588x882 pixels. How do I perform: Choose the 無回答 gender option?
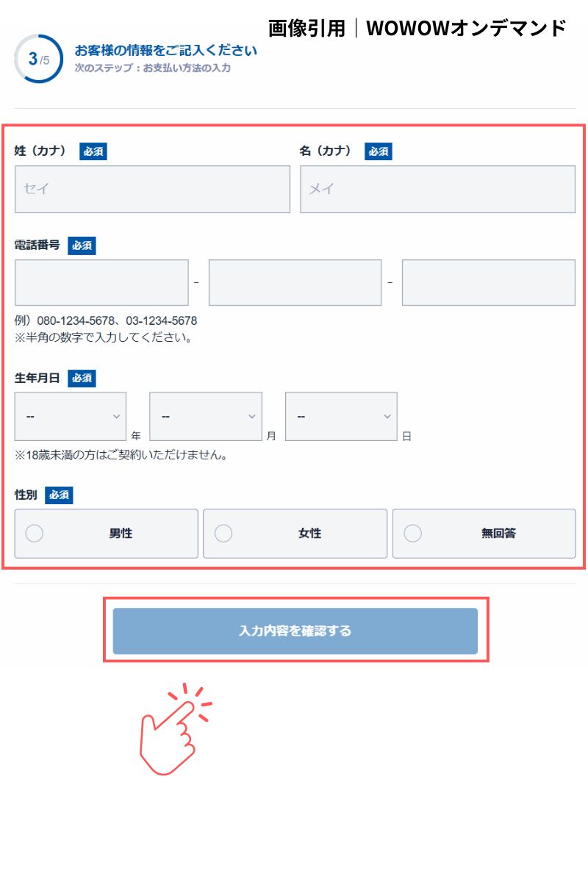[x=484, y=534]
